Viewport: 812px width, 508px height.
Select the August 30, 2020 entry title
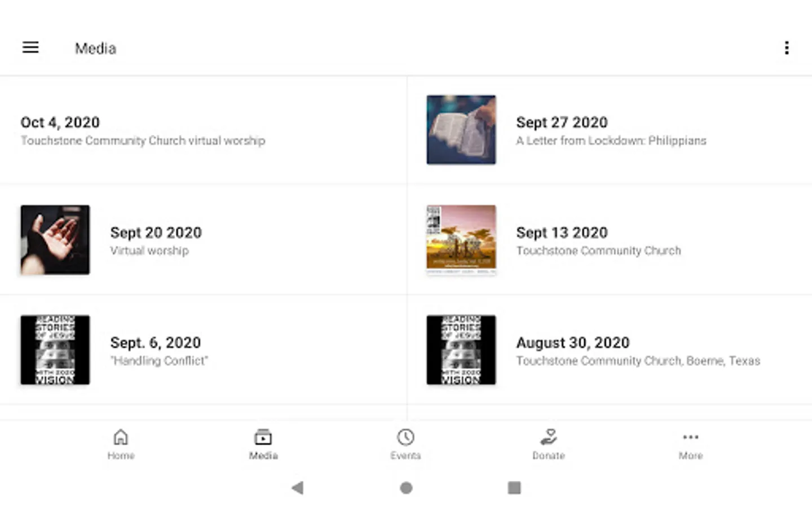(x=572, y=343)
